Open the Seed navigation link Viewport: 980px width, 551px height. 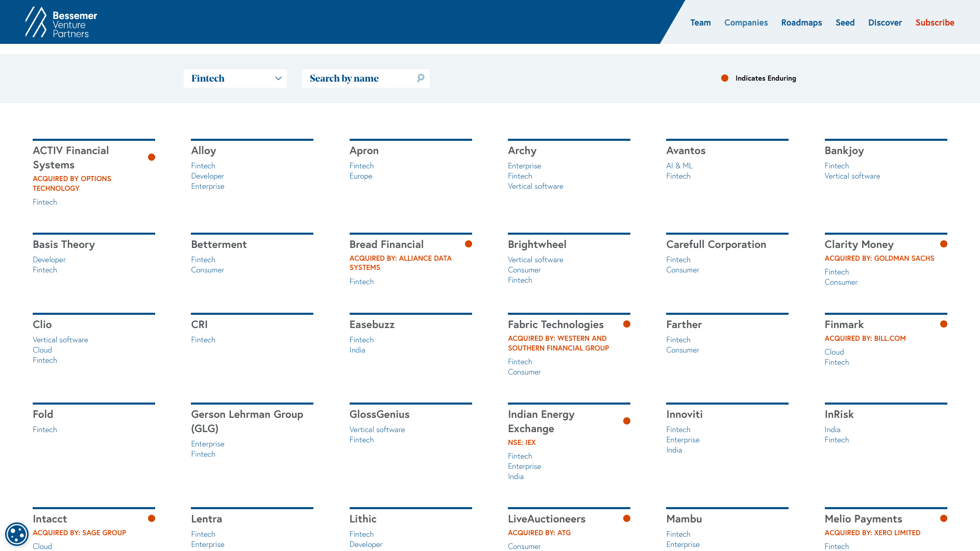[845, 22]
